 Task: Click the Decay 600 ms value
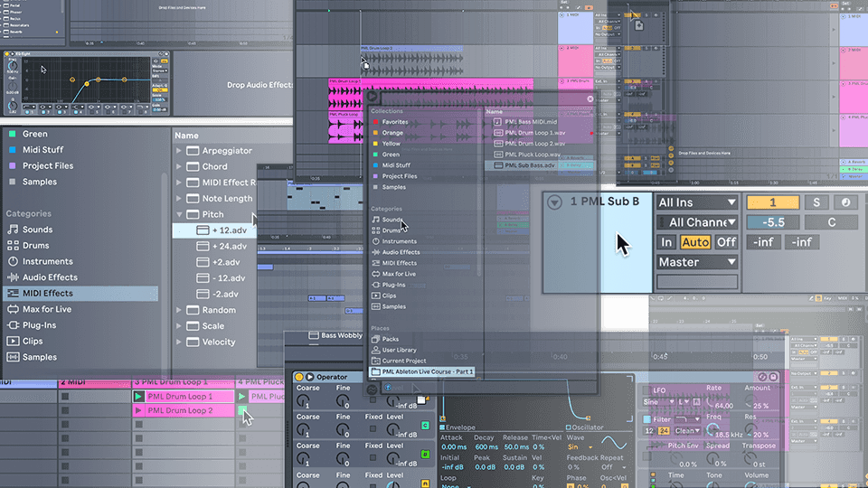pyautogui.click(x=486, y=447)
